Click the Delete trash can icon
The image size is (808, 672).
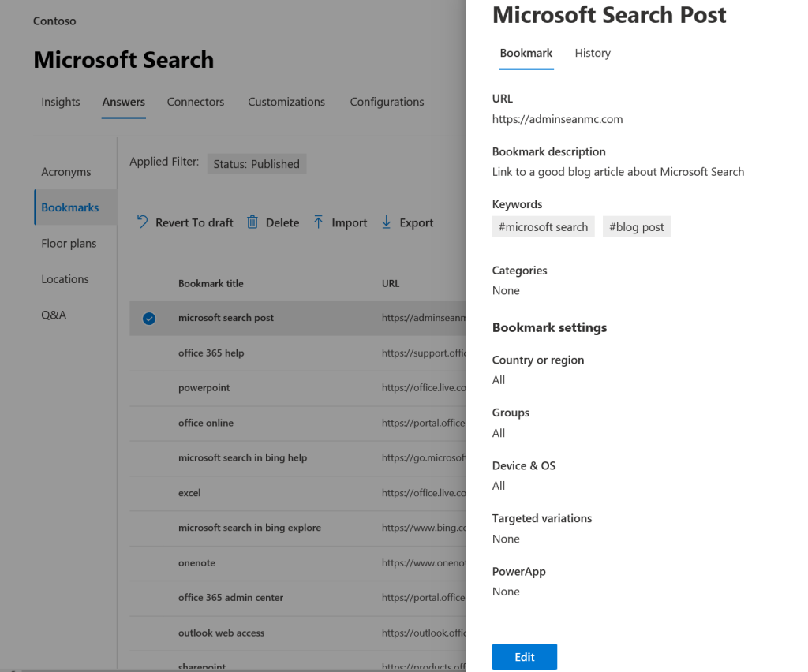[252, 222]
